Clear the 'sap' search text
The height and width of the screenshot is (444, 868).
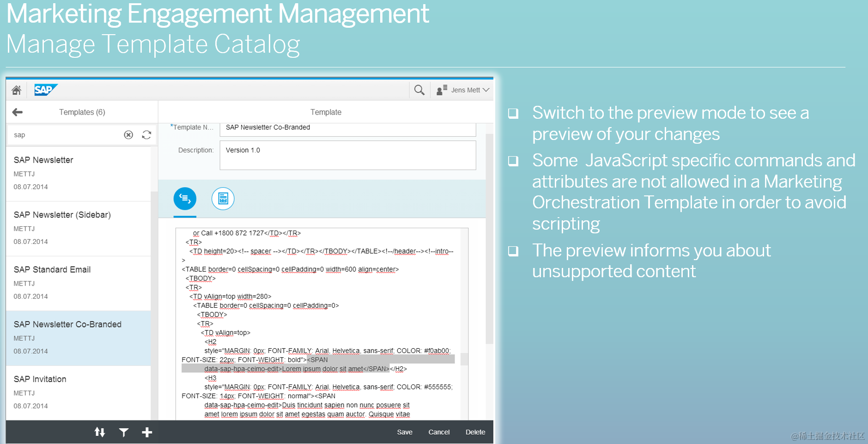[128, 134]
